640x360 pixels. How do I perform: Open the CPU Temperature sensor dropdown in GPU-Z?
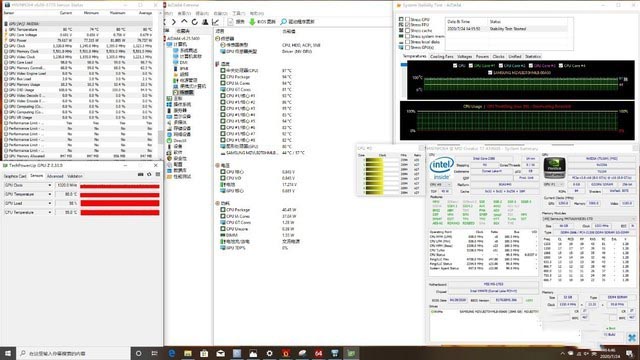click(50, 212)
